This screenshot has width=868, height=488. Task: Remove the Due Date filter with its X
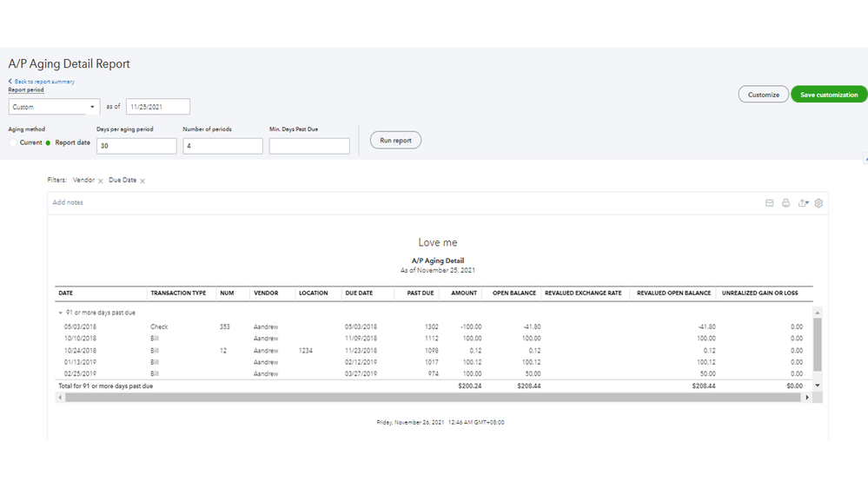pyautogui.click(x=142, y=181)
